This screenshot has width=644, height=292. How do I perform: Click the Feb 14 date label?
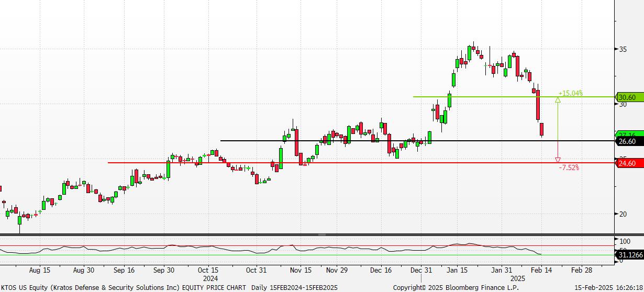point(541,271)
